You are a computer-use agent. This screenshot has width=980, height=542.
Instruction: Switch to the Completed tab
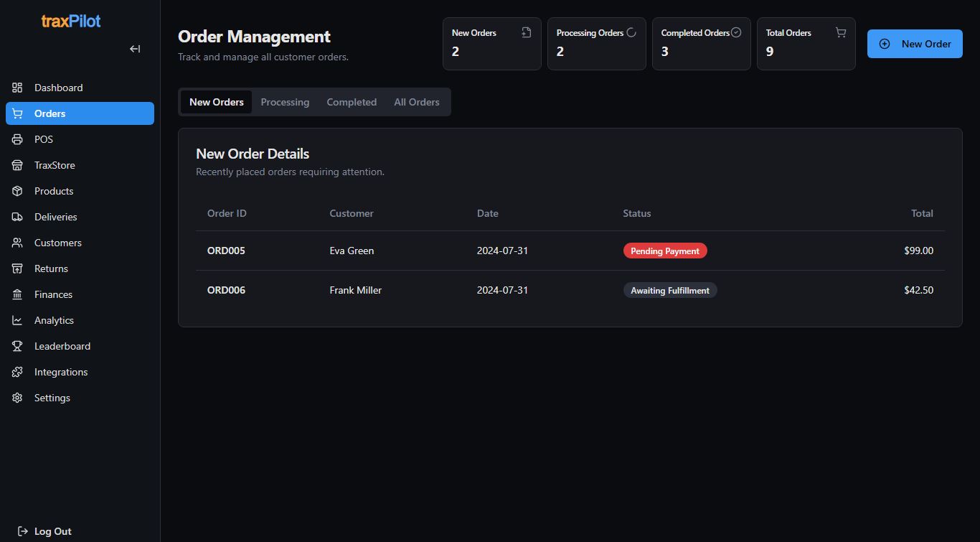click(352, 102)
